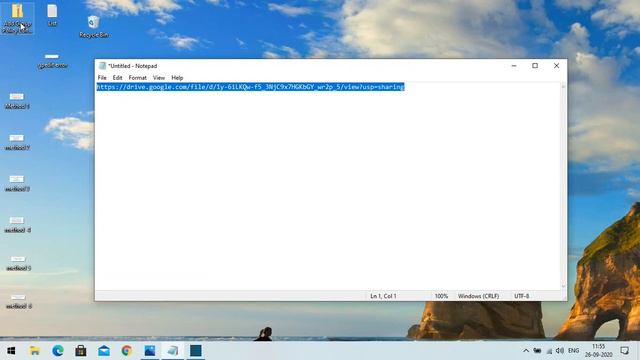Select the method 5 desktop icon
This screenshot has height=360, width=640.
[18, 263]
